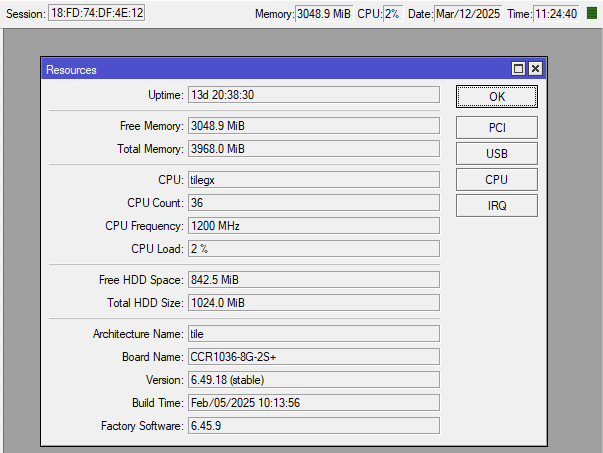The height and width of the screenshot is (453, 603).
Task: Click the Board Name field
Action: tap(313, 356)
